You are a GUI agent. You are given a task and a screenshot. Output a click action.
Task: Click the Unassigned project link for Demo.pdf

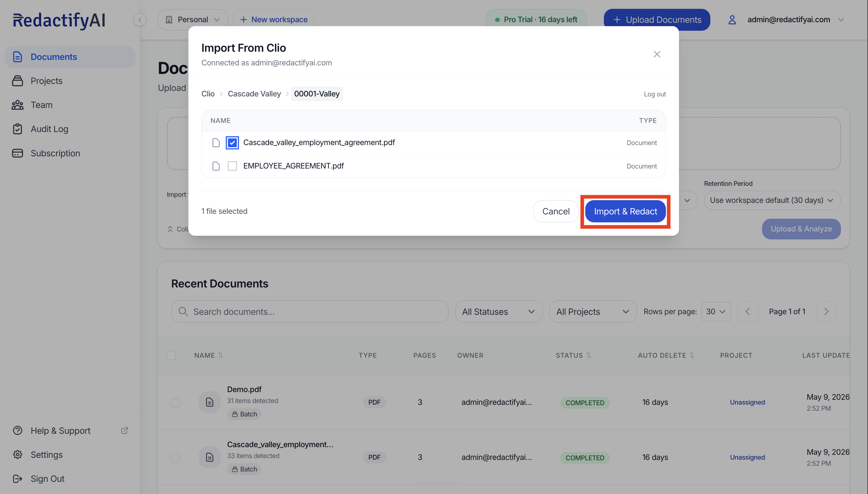click(x=747, y=402)
